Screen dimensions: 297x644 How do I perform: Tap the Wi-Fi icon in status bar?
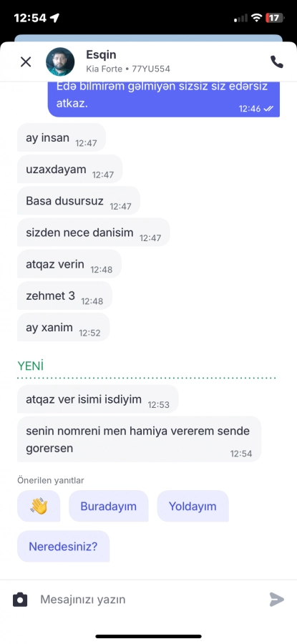257,18
